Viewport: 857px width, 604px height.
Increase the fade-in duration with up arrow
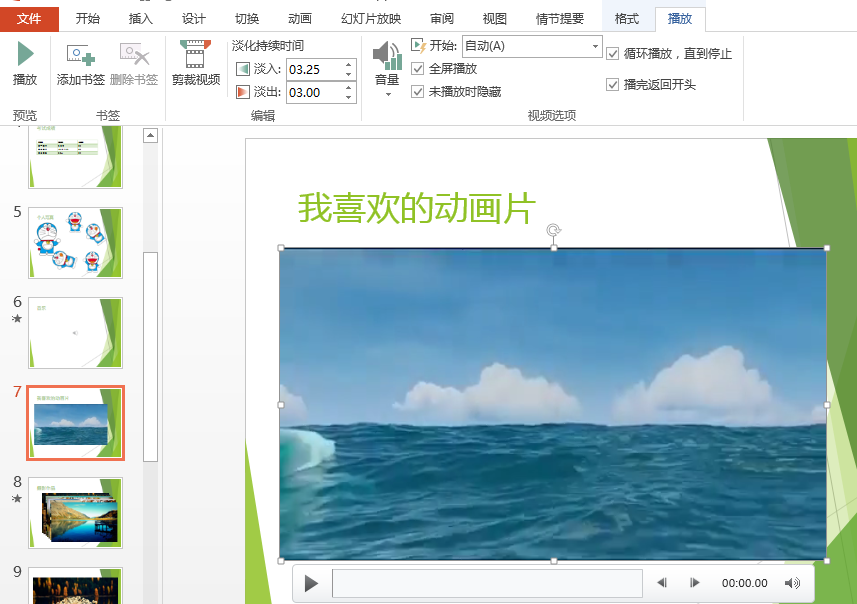pos(349,65)
